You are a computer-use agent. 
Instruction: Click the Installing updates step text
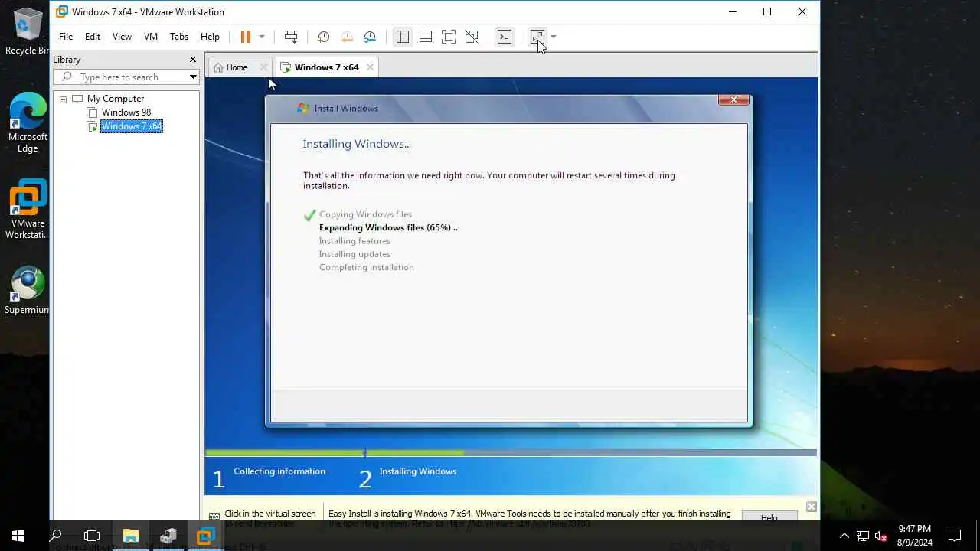(354, 254)
